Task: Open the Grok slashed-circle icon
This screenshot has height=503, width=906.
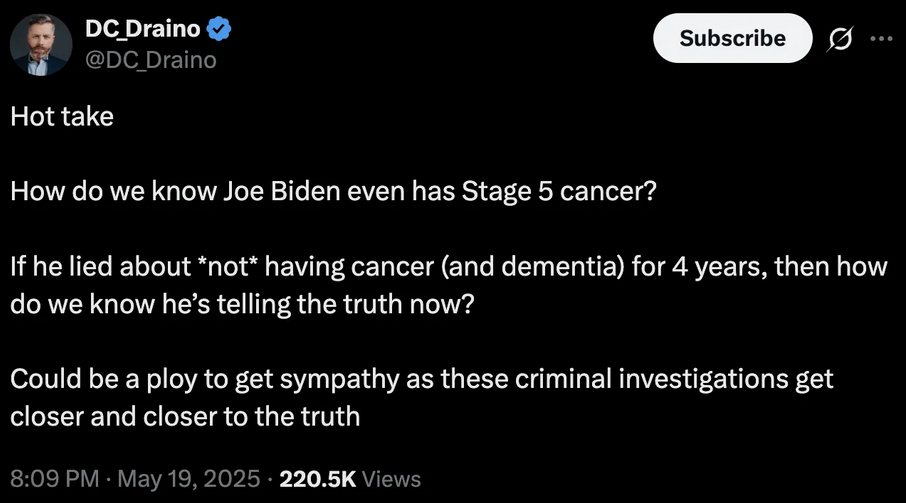Action: 841,39
